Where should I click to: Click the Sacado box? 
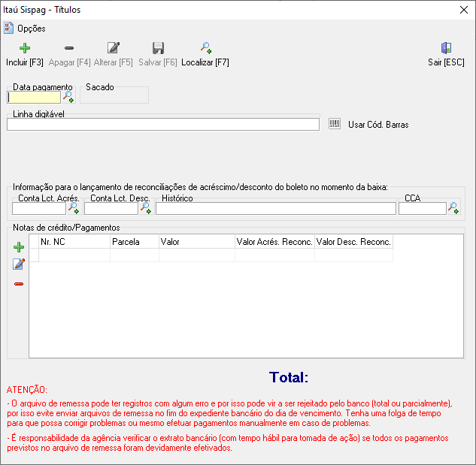114,95
